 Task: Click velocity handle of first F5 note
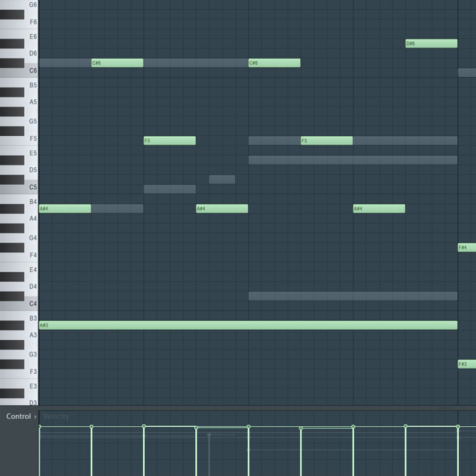point(144,426)
